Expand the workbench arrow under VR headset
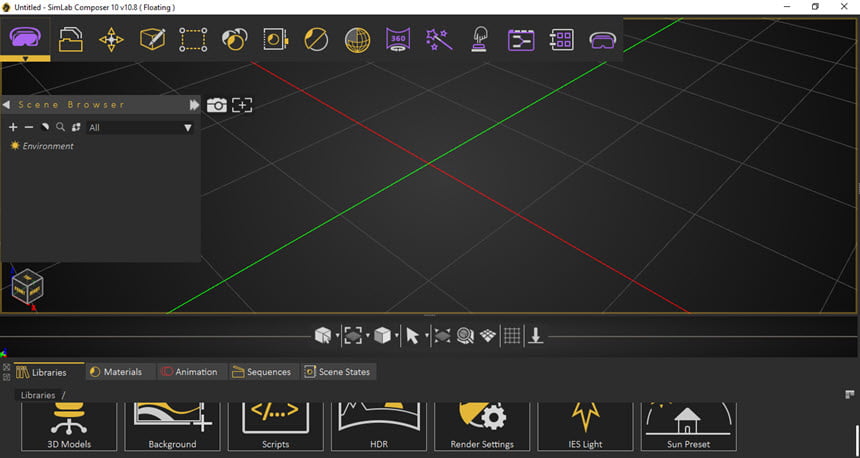The height and width of the screenshot is (458, 860). (x=25, y=59)
